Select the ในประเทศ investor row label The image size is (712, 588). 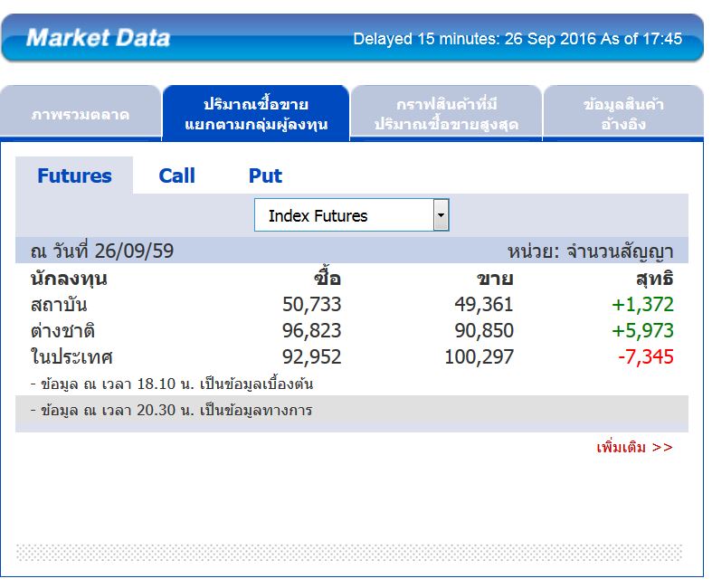pos(71,357)
